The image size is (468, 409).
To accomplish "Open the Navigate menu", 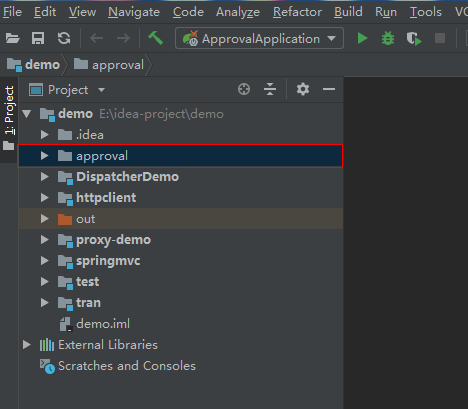I will (x=134, y=12).
